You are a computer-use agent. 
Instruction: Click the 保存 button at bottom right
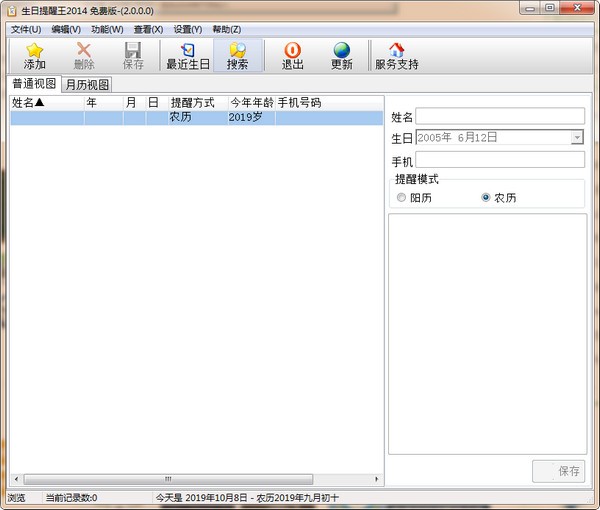pyautogui.click(x=558, y=471)
